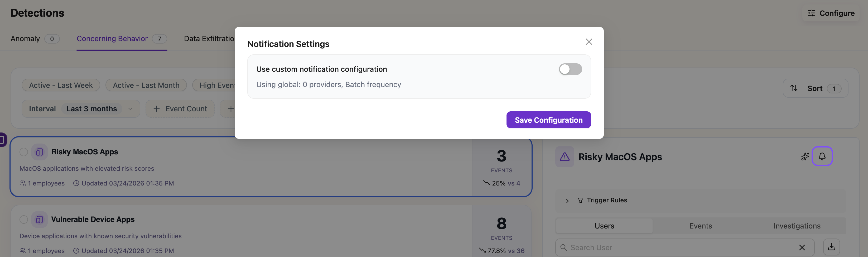This screenshot has height=257, width=868.
Task: Close the Notification Settings dialog
Action: [x=589, y=42]
